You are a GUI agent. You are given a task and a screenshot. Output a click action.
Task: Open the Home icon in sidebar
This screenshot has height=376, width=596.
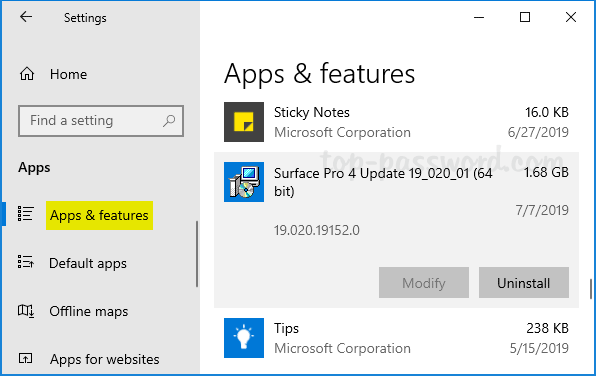(27, 74)
